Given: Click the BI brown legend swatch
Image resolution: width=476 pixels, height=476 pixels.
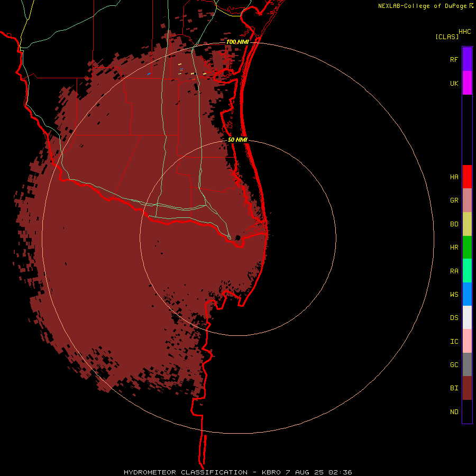Looking at the screenshot, I should [467, 388].
